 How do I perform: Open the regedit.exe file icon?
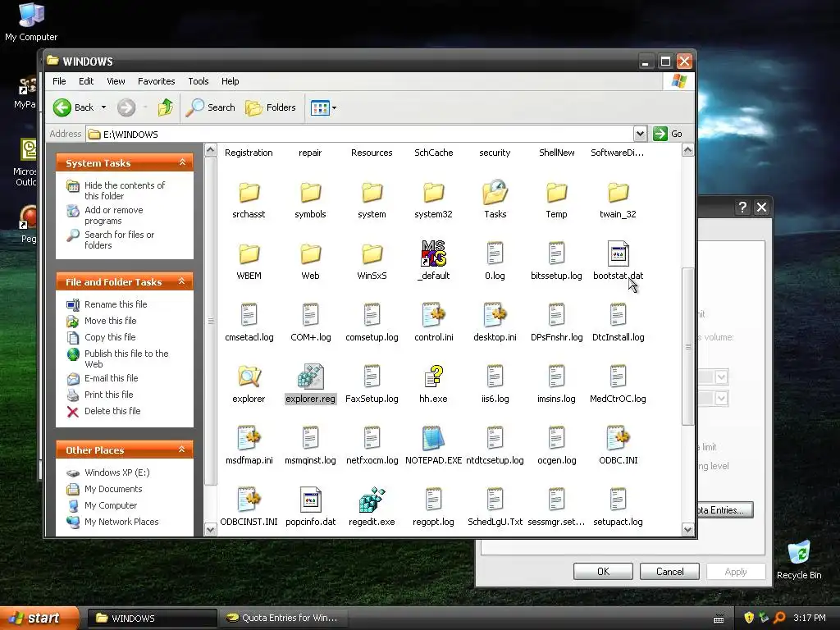click(372, 500)
